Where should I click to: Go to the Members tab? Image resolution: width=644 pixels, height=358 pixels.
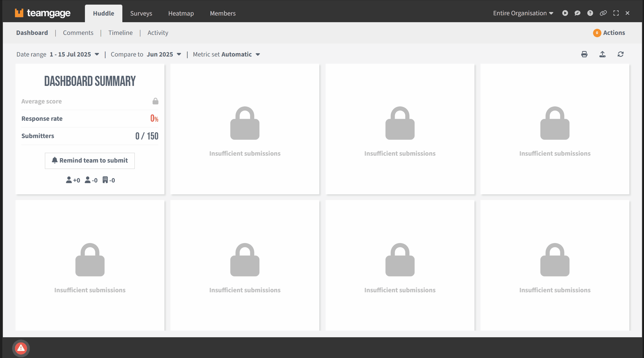tap(223, 13)
